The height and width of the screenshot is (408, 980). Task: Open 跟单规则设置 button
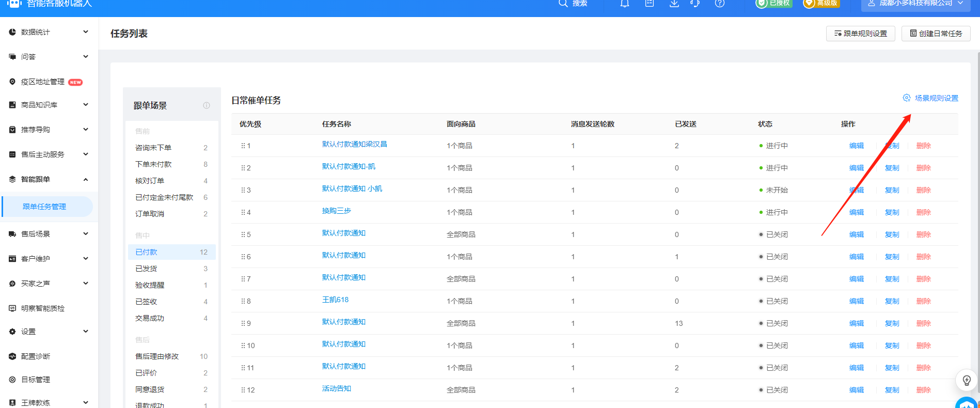[x=861, y=34]
